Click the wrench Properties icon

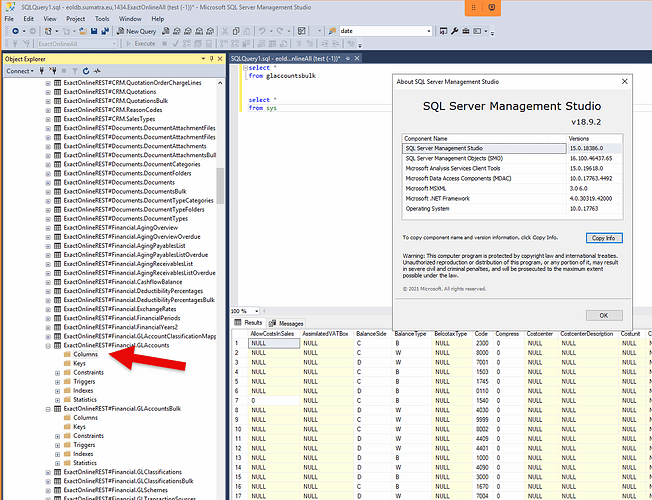[x=454, y=31]
